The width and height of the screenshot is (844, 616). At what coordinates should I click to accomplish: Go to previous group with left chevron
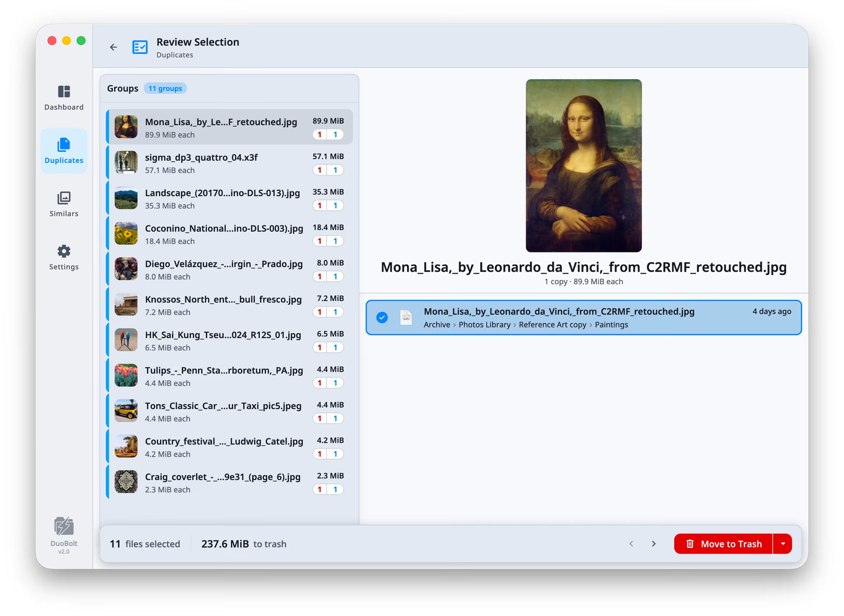click(631, 544)
